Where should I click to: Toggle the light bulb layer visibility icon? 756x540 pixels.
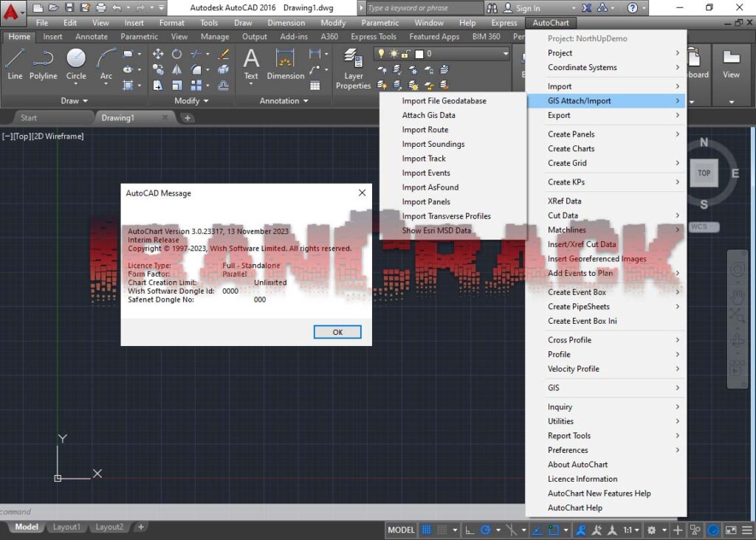pos(382,52)
